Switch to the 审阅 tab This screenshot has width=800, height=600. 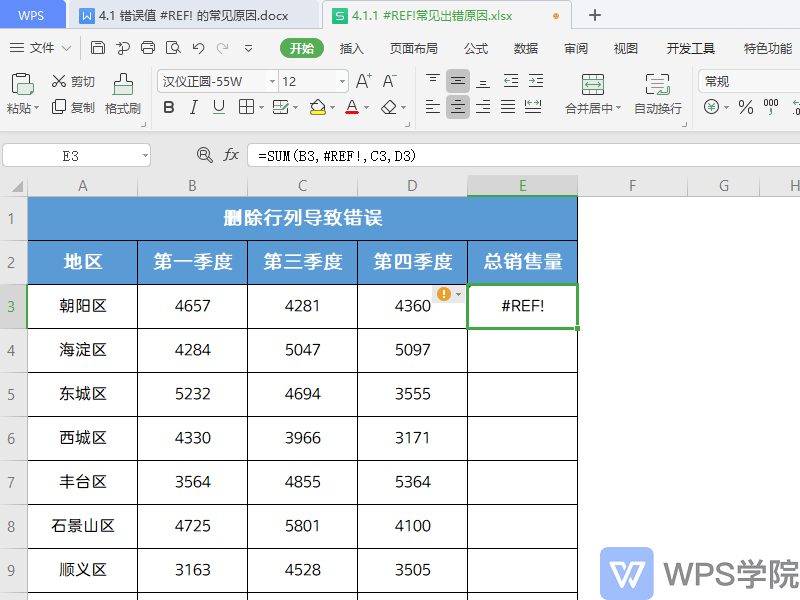pyautogui.click(x=576, y=48)
